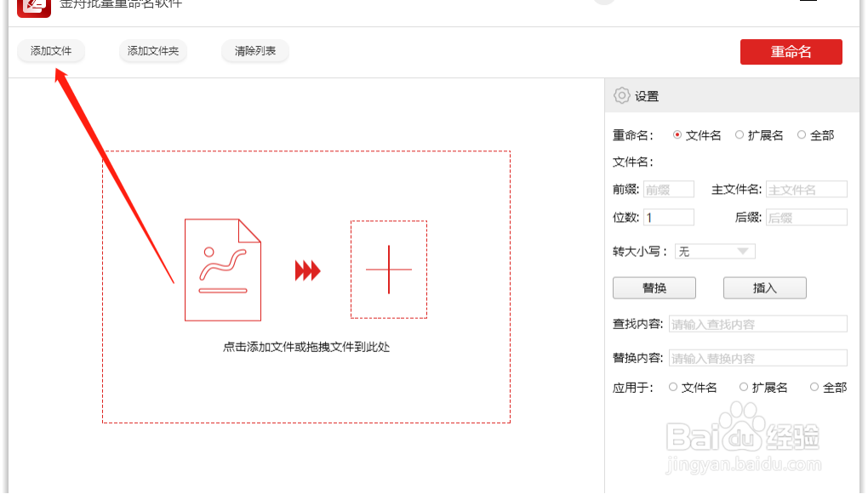Click the 前缀 input field
Viewport: 868px width, 494px height.
click(668, 189)
